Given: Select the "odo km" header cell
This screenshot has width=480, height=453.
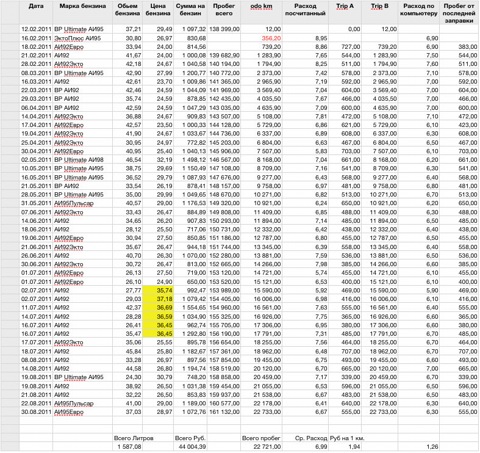Looking at the screenshot, I should 262,12.
